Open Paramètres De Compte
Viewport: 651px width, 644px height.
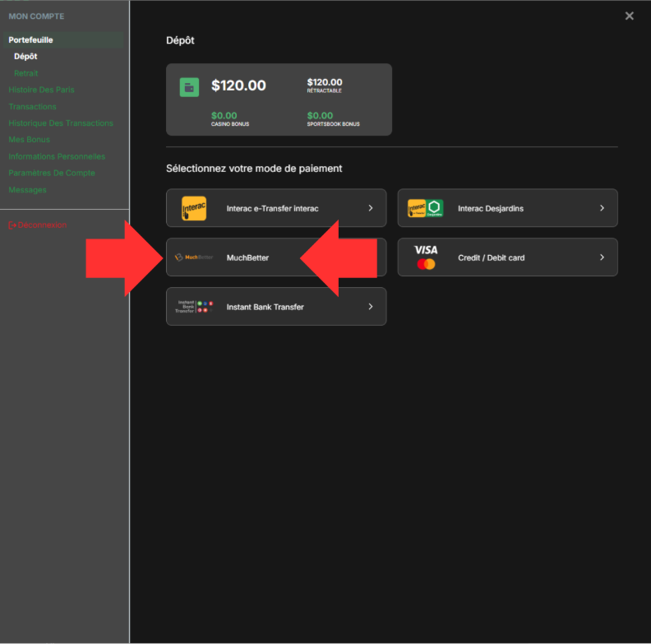(x=51, y=173)
